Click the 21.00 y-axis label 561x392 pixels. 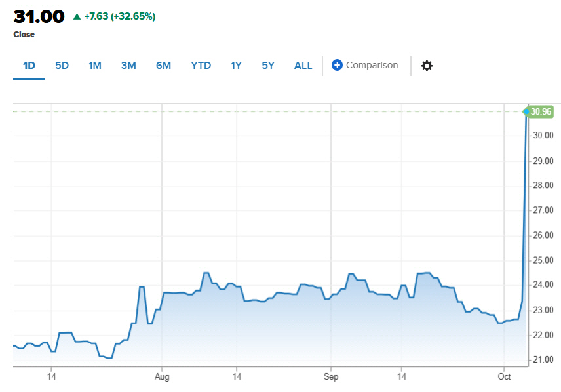point(543,360)
